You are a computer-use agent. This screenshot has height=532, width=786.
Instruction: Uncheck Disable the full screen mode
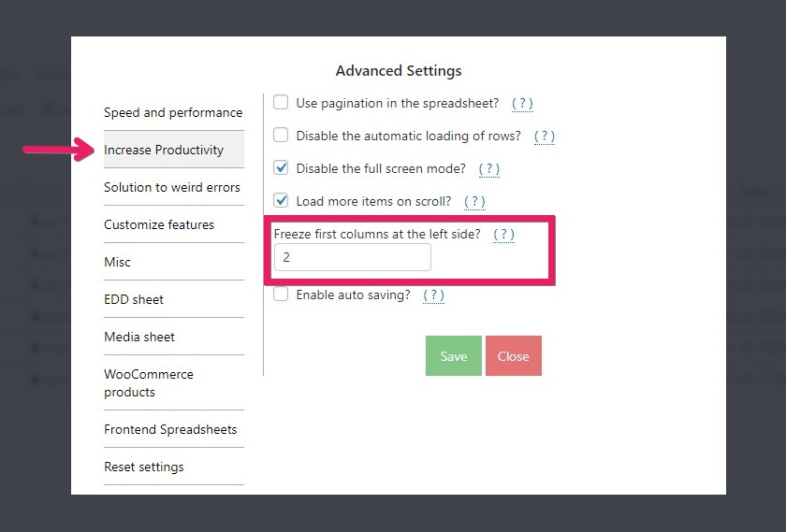coord(281,168)
